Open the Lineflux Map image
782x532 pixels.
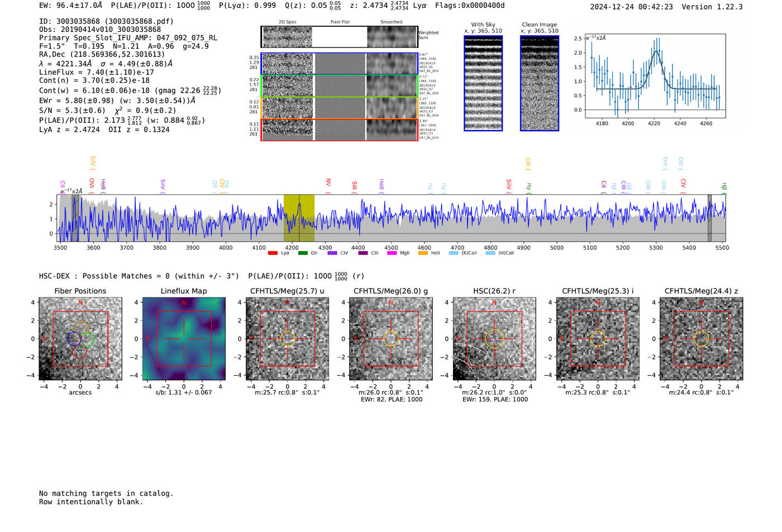(x=184, y=339)
